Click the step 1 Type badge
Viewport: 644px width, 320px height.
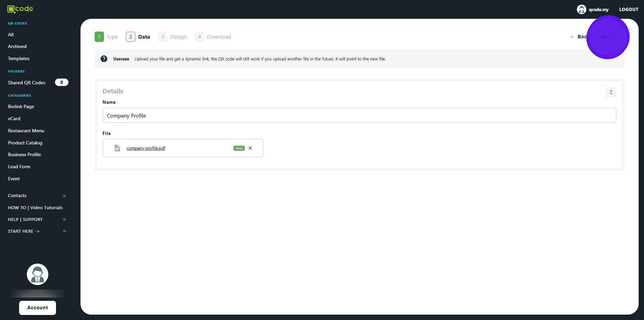99,37
